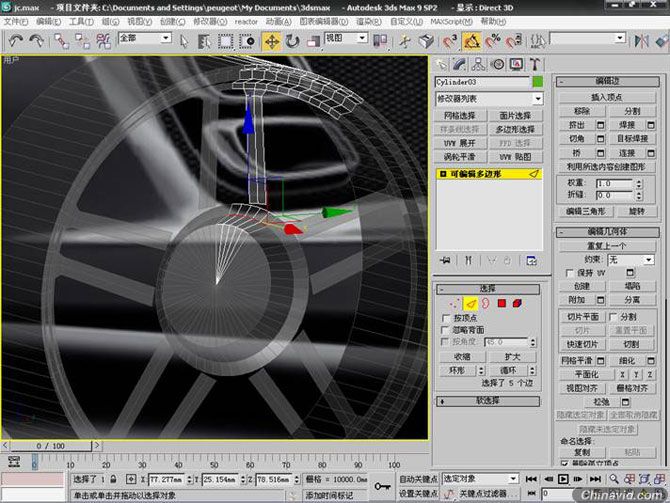Enable the 分割 checkbox beside 切片平面
Viewport: 670px width, 503px height.
click(x=613, y=317)
